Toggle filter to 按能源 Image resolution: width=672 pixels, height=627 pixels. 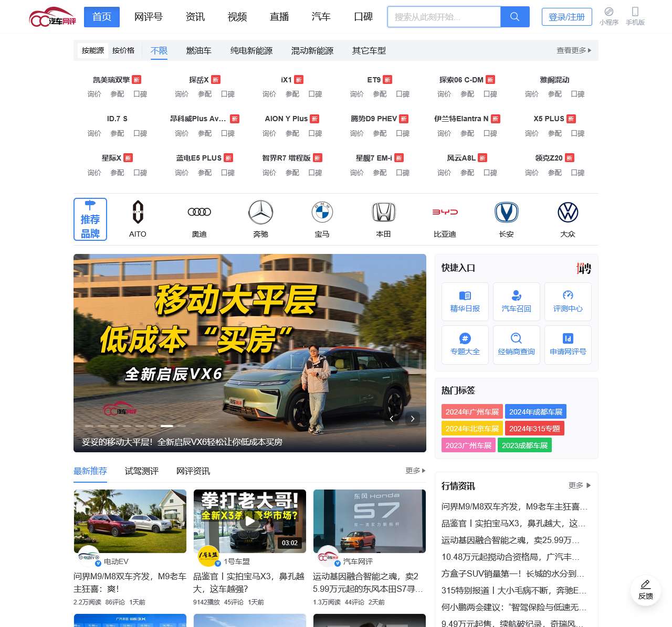[93, 50]
